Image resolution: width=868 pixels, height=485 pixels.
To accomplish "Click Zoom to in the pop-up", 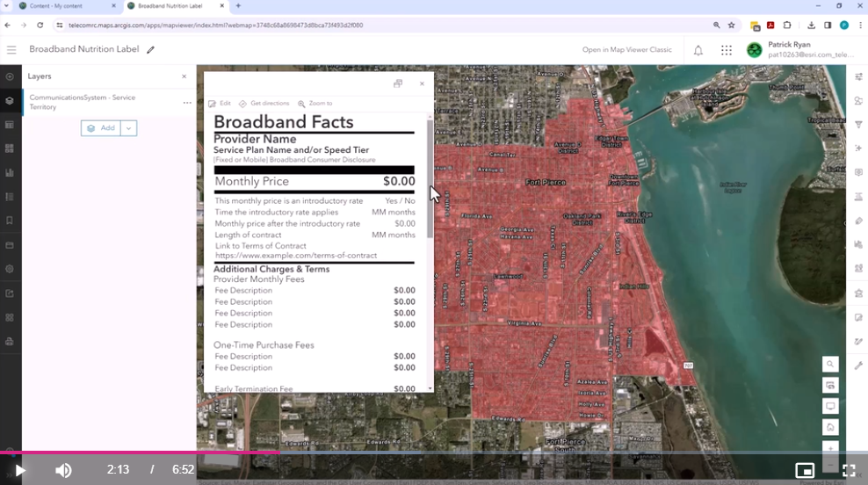I will click(x=315, y=104).
